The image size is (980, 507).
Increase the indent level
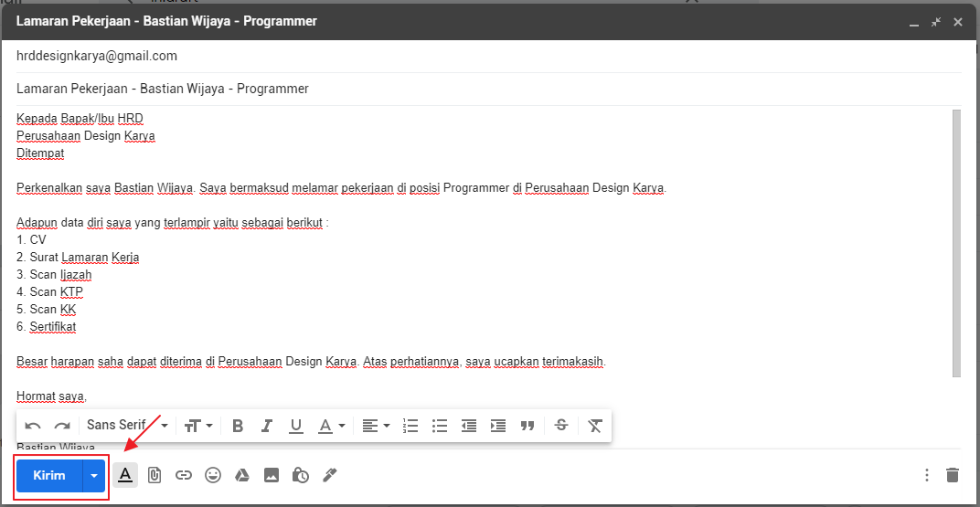click(498, 426)
